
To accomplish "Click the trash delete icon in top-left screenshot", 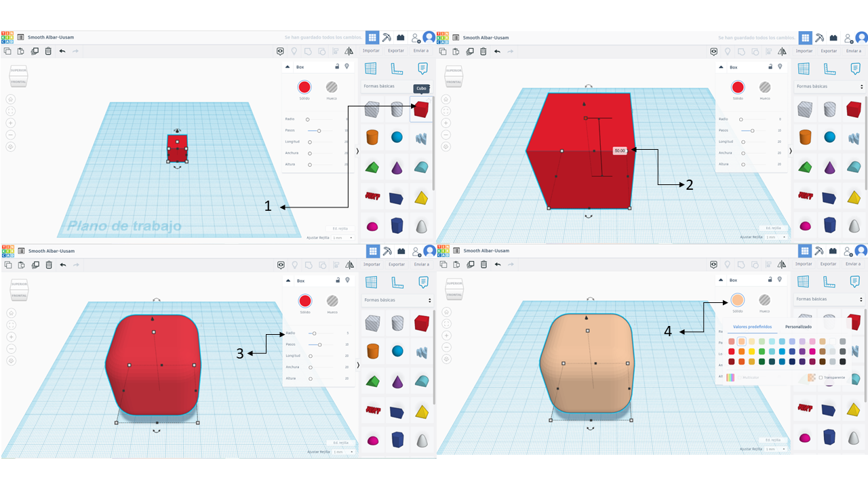I will click(48, 51).
